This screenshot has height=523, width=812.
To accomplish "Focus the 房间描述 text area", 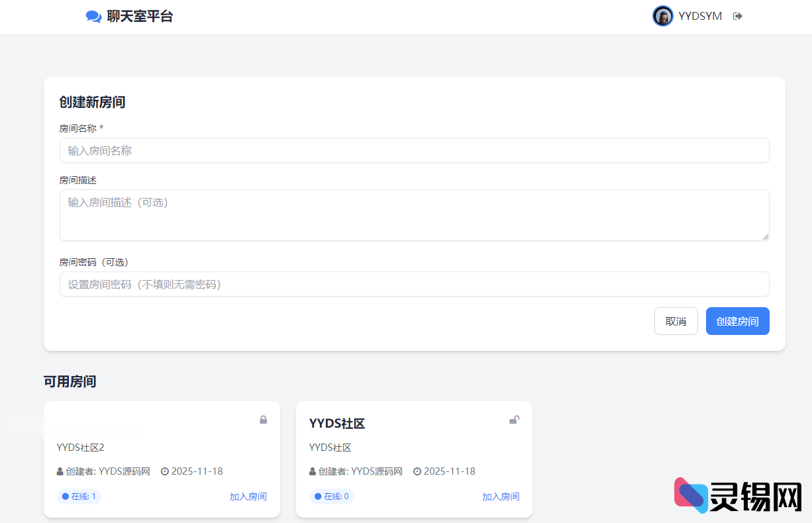I will pyautogui.click(x=414, y=215).
